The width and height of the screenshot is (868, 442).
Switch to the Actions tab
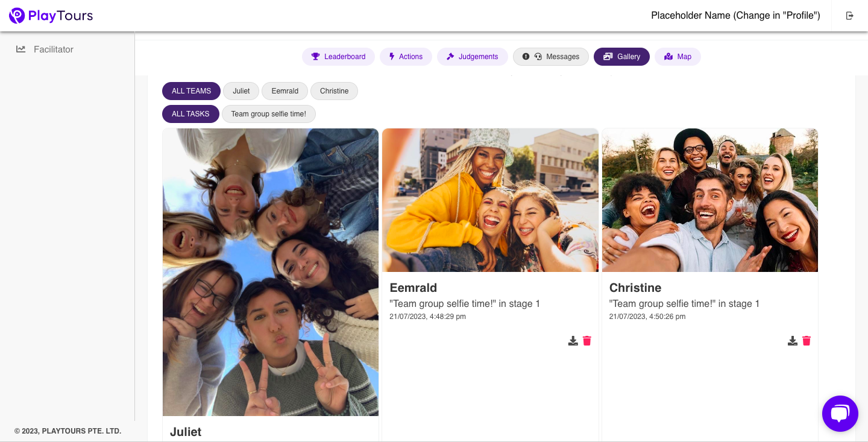coord(406,57)
